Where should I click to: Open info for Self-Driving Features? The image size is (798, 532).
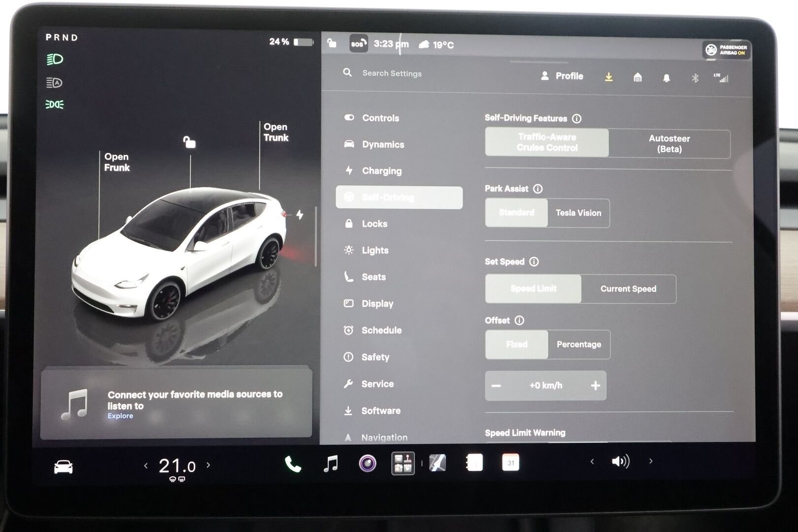point(576,119)
